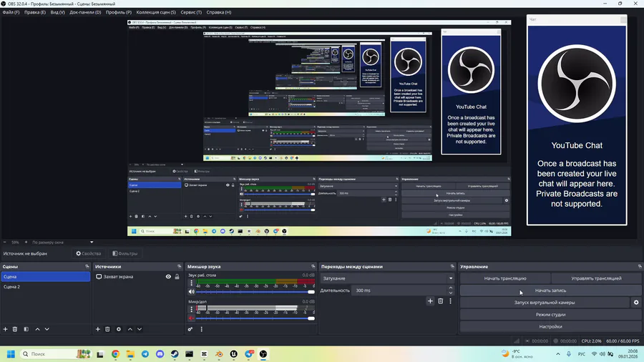The height and width of the screenshot is (362, 644).
Task: Undock the Микшер звука panel
Action: (x=313, y=266)
